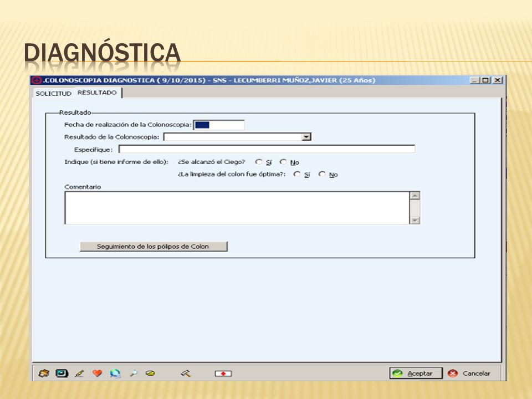Open Resultado de la Colonoscopia dropdown
532x399 pixels.
(x=306, y=137)
